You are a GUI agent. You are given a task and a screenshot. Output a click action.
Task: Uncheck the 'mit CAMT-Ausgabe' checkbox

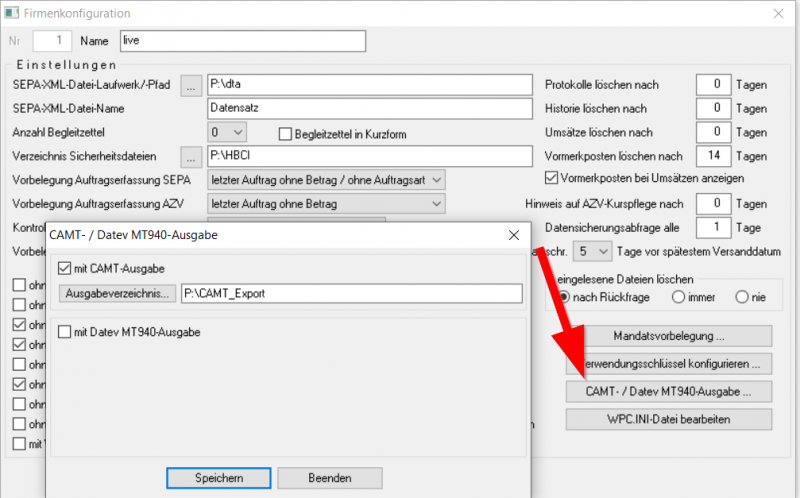[66, 268]
